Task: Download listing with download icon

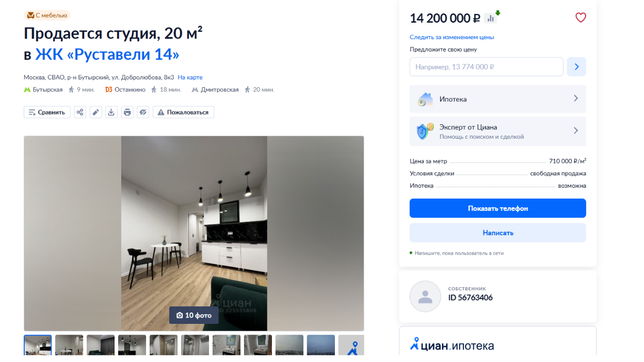Action: coord(111,112)
